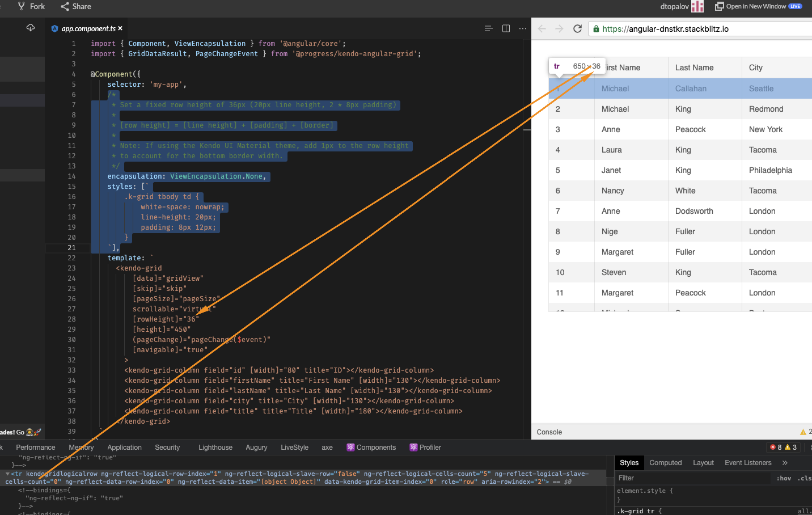Viewport: 812px width, 515px height.
Task: Collapse the selected tr element in DOM tree
Action: (7, 474)
